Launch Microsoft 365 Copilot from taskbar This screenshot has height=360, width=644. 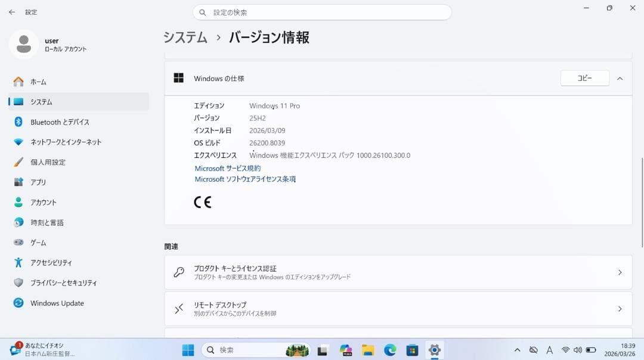pyautogui.click(x=346, y=350)
